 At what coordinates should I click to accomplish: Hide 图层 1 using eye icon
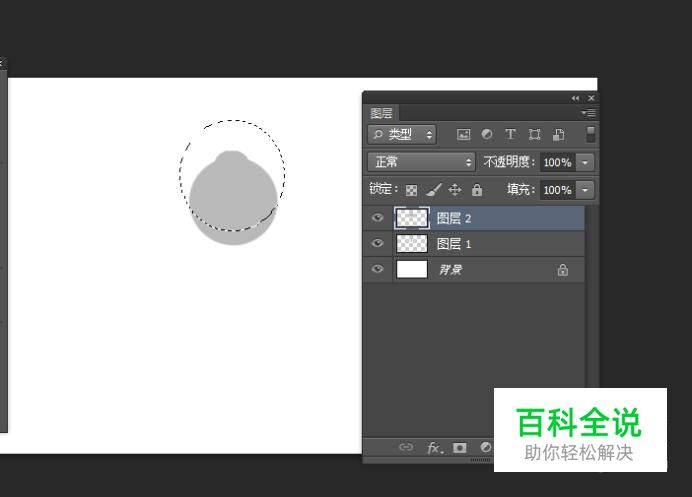coord(377,243)
